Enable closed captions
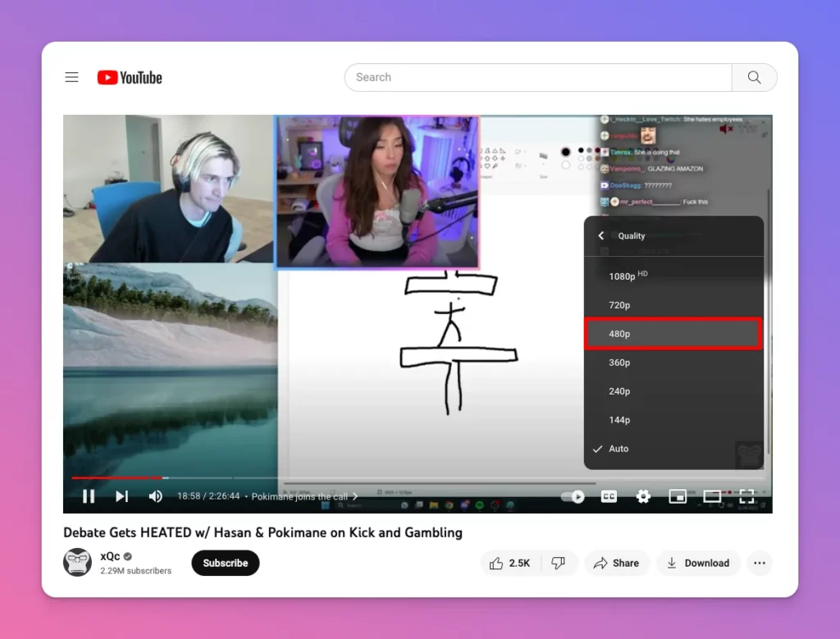840x639 pixels. [x=609, y=496]
